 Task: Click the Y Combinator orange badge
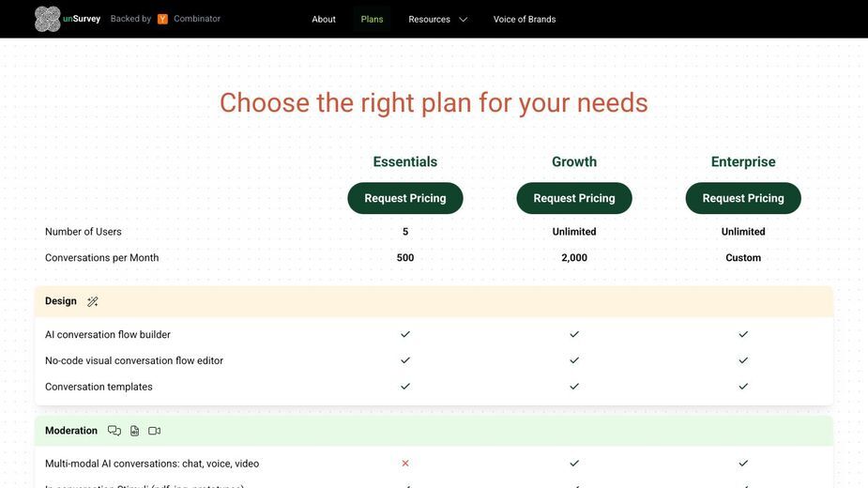(x=162, y=19)
